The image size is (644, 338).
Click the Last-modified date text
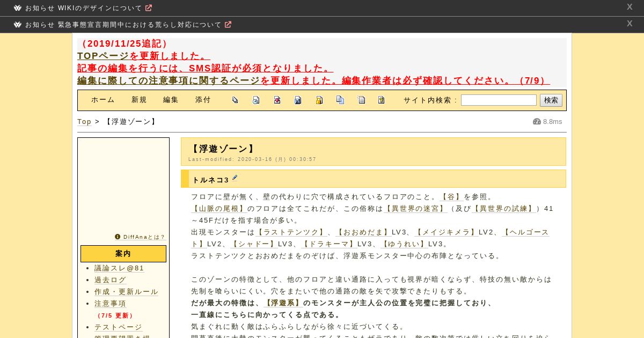(x=252, y=159)
